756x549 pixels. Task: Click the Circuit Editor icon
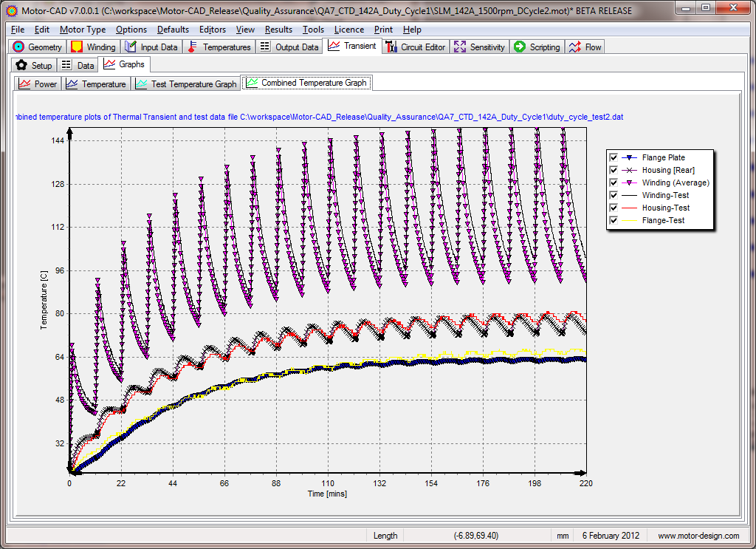click(391, 47)
